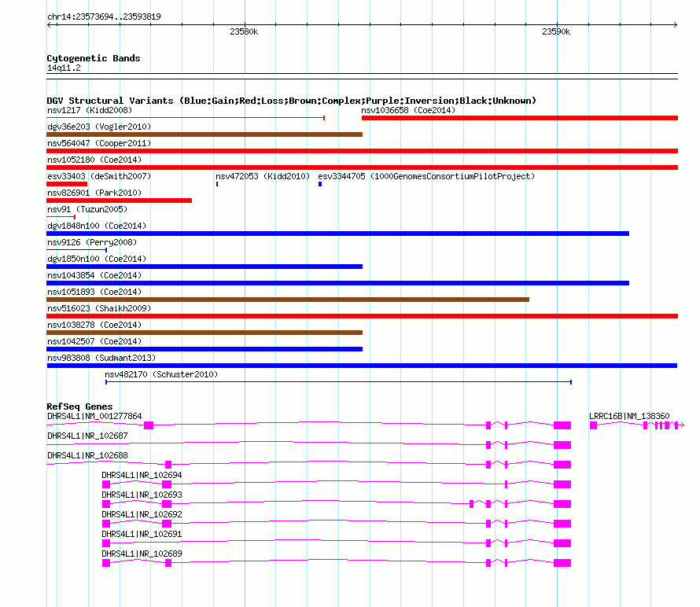Click the left arrow of the coordinate ruler

50,25
